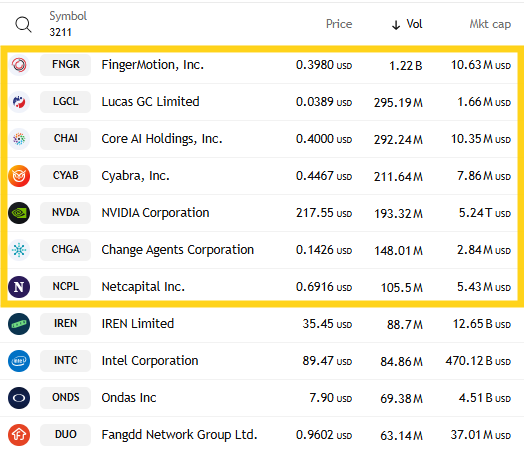Open the Core AI Holdings, Inc. link

(x=162, y=139)
